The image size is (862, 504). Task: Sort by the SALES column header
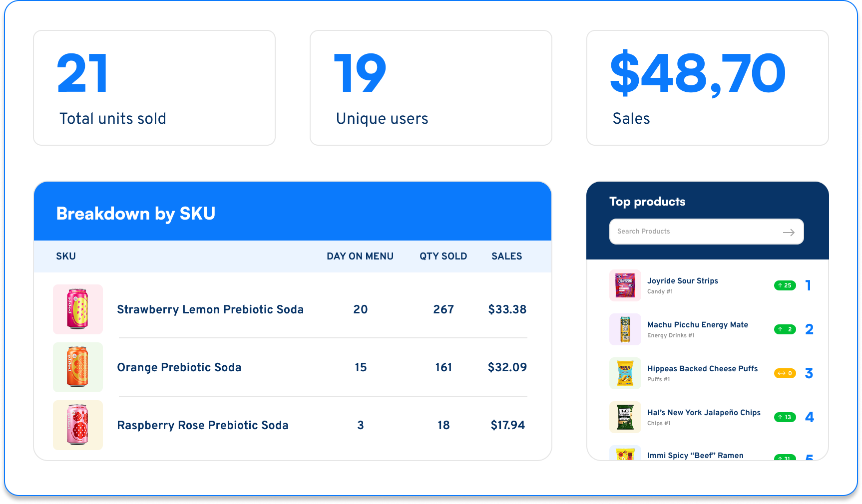pos(506,256)
